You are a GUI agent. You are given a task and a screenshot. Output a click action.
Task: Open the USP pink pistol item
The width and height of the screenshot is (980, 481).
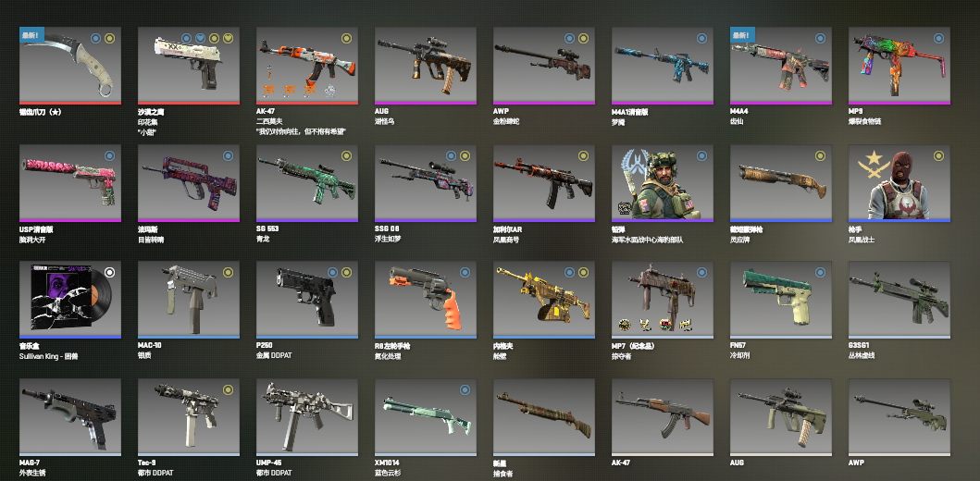(70, 184)
